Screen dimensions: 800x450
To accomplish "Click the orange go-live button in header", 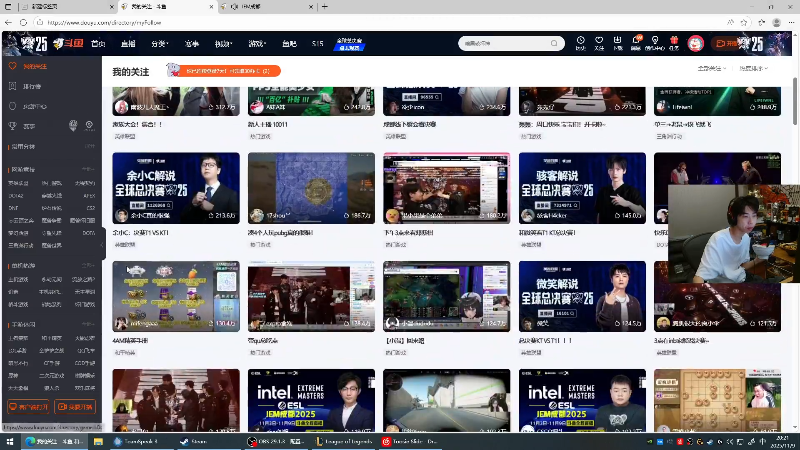I will (x=726, y=43).
